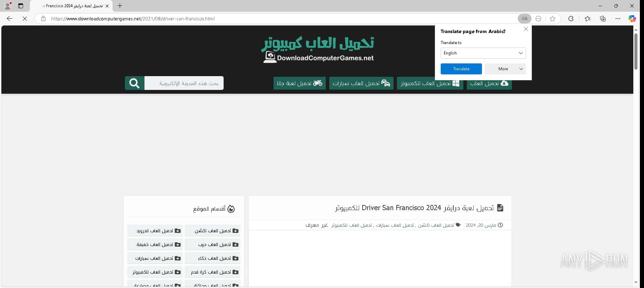Select the Driver San Francisco 2024 browser tab

(71, 6)
